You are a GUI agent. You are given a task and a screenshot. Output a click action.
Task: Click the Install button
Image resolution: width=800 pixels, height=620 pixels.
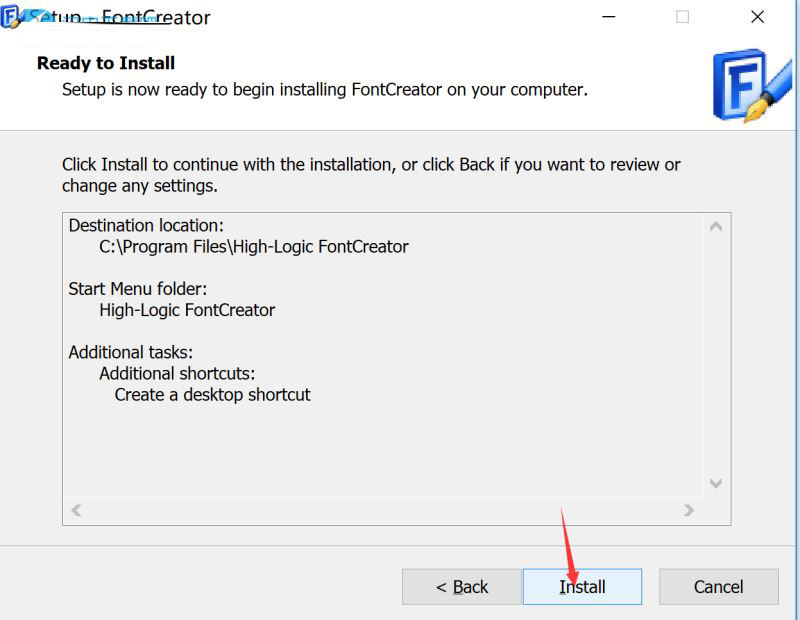point(582,587)
